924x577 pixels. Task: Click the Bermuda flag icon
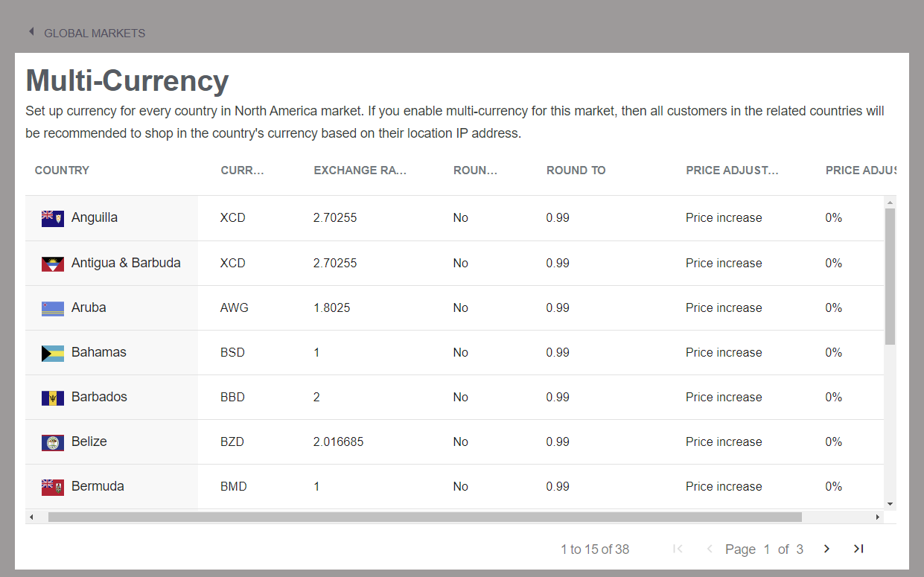(52, 487)
